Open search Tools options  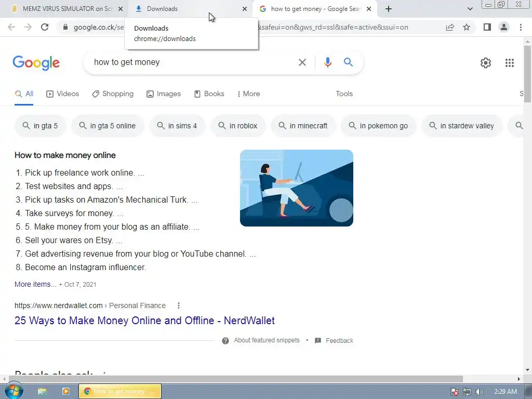click(344, 94)
